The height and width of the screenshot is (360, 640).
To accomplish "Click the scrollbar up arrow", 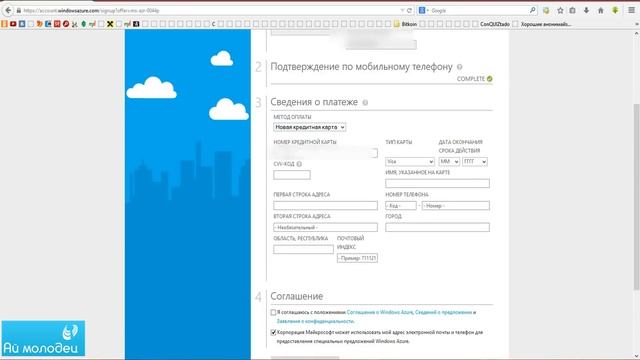I will click(636, 34).
